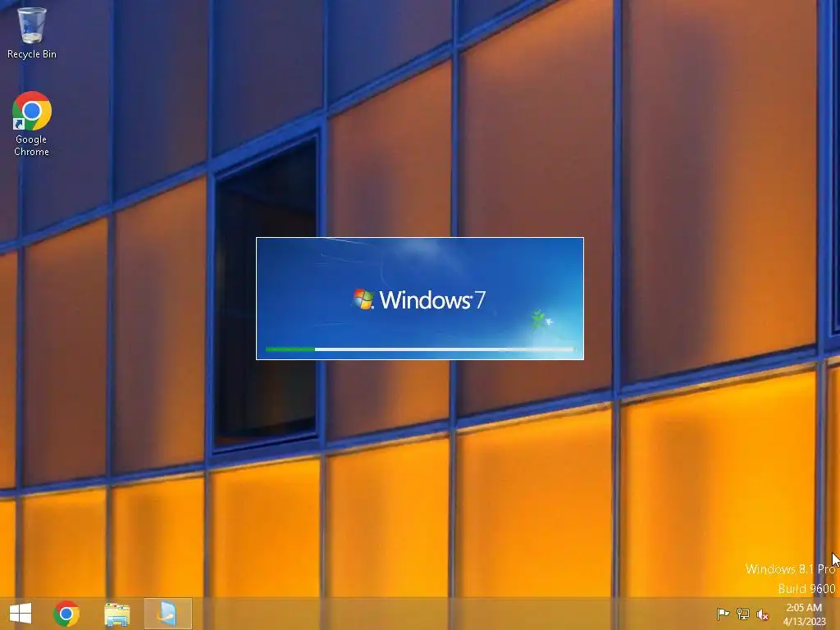Open Action Center flag icon in tray
This screenshot has width=840, height=630.
723,614
